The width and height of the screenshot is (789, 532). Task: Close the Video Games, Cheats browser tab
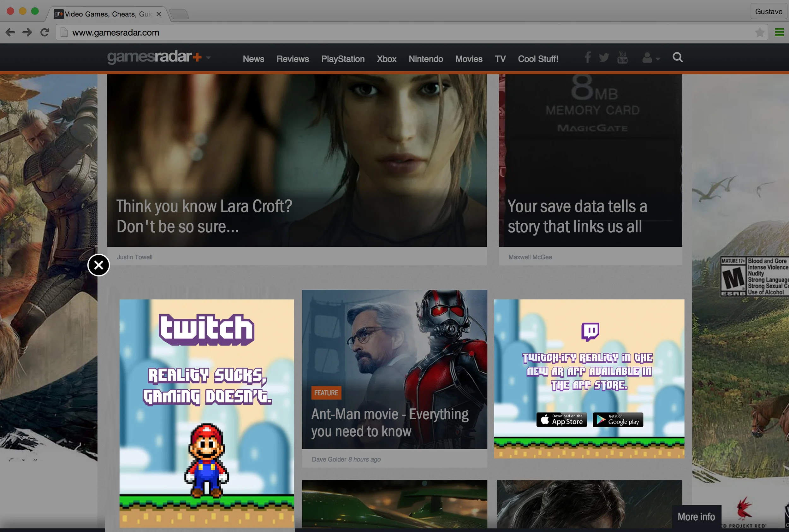[158, 14]
